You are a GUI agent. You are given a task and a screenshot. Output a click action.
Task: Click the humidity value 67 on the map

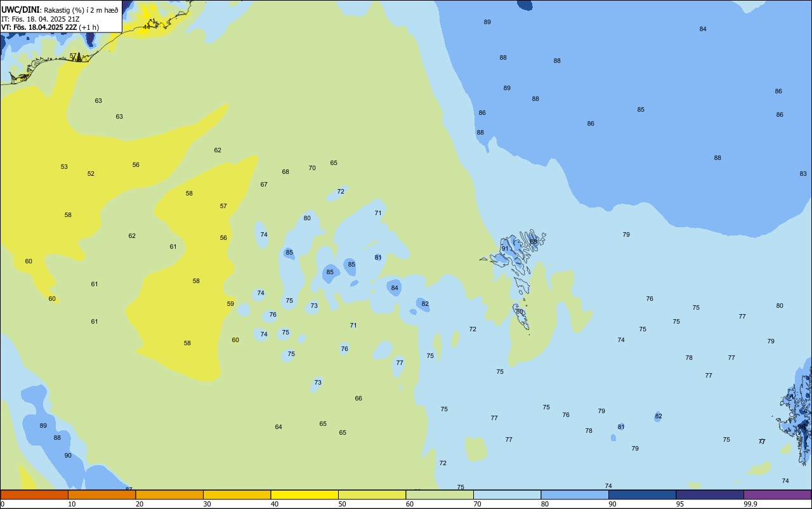click(x=264, y=185)
